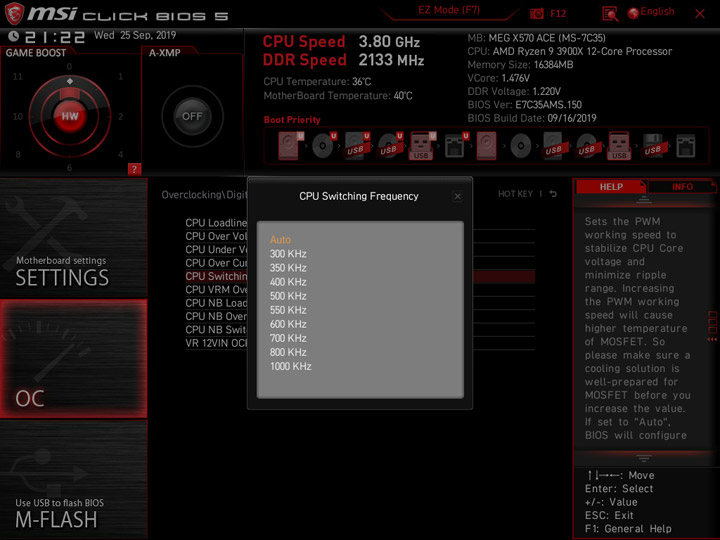Image resolution: width=720 pixels, height=540 pixels.
Task: Click the clock icon beside the time
Action: click(x=14, y=36)
